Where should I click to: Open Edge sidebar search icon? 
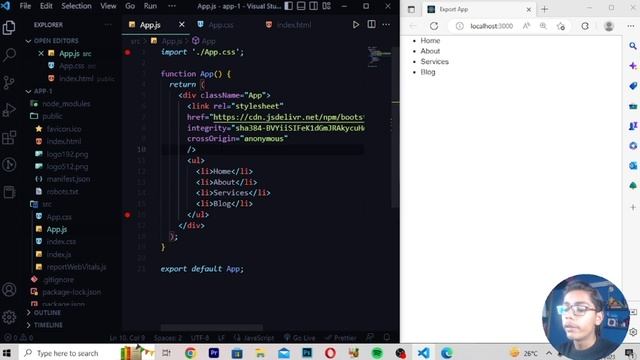633,46
